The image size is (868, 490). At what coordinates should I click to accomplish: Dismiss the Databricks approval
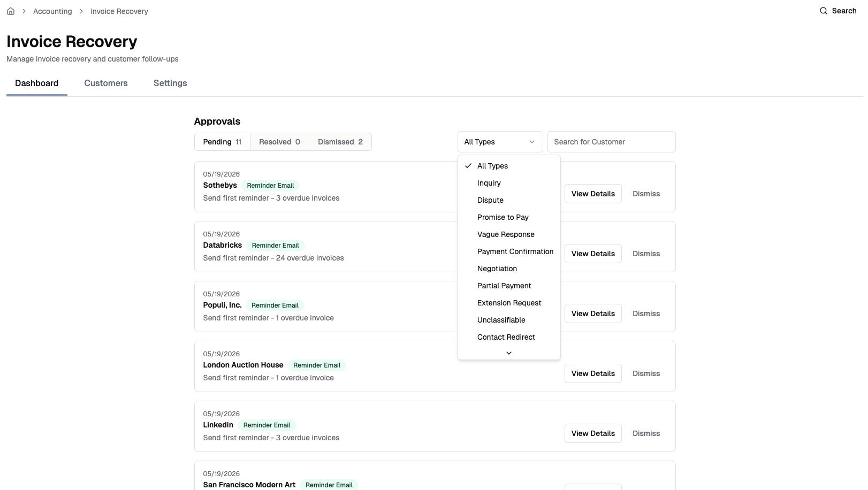pos(646,254)
